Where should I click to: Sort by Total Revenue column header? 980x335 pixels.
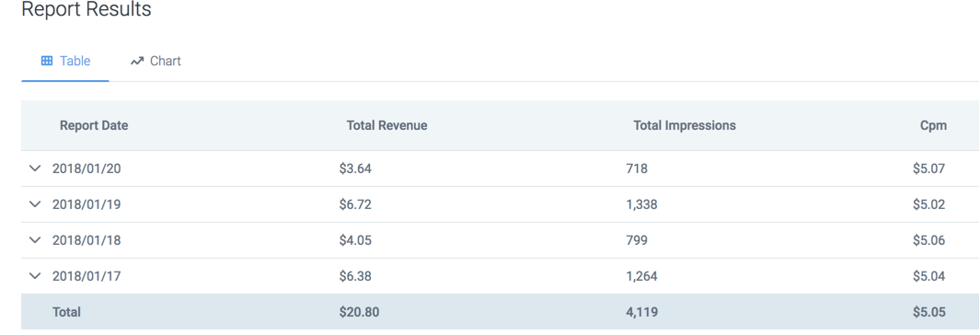[386, 125]
